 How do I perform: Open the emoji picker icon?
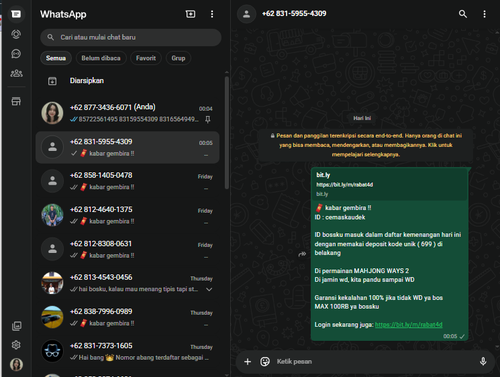[x=265, y=362]
